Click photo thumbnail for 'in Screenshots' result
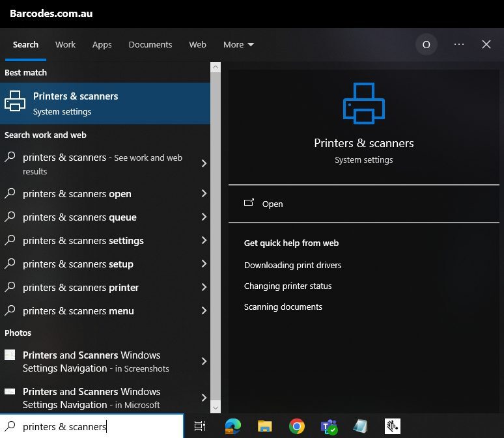504x438 pixels. 10,355
